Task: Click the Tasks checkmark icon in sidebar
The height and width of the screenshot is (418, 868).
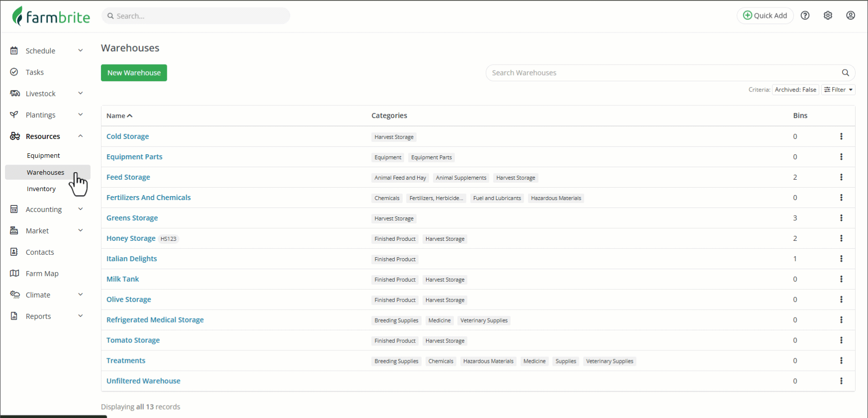Action: click(x=14, y=72)
